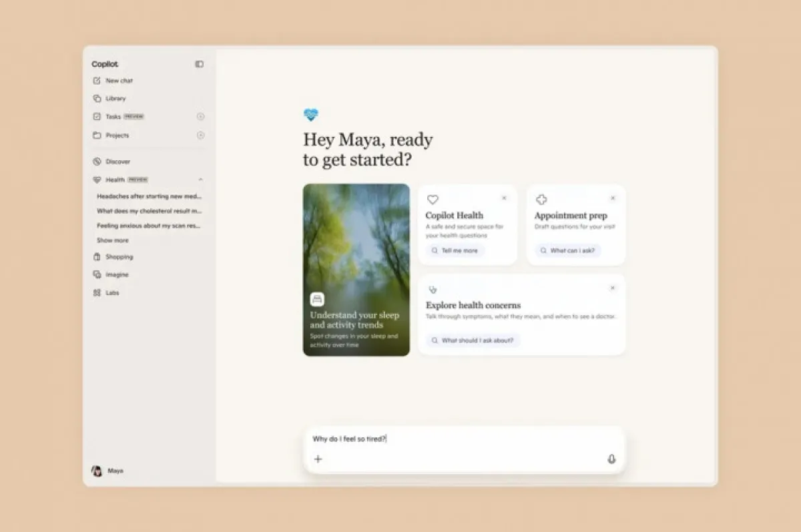This screenshot has height=532, width=801.
Task: Click the PREVIEW badge next to Health
Action: click(138, 180)
